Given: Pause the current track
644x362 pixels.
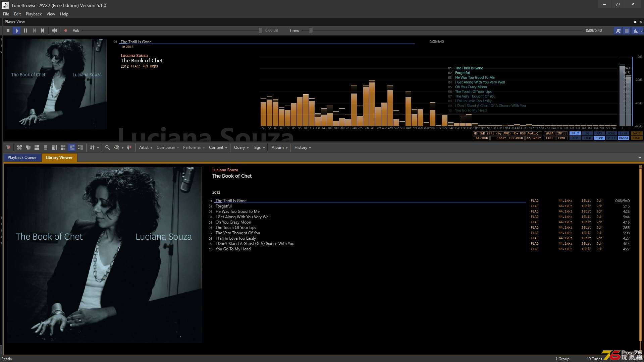Looking at the screenshot, I should point(25,31).
